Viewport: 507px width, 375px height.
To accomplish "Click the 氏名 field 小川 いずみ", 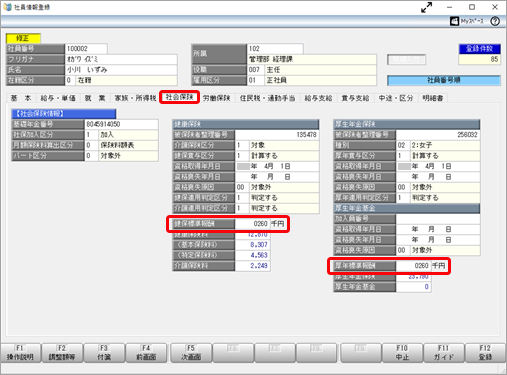I will pos(121,70).
